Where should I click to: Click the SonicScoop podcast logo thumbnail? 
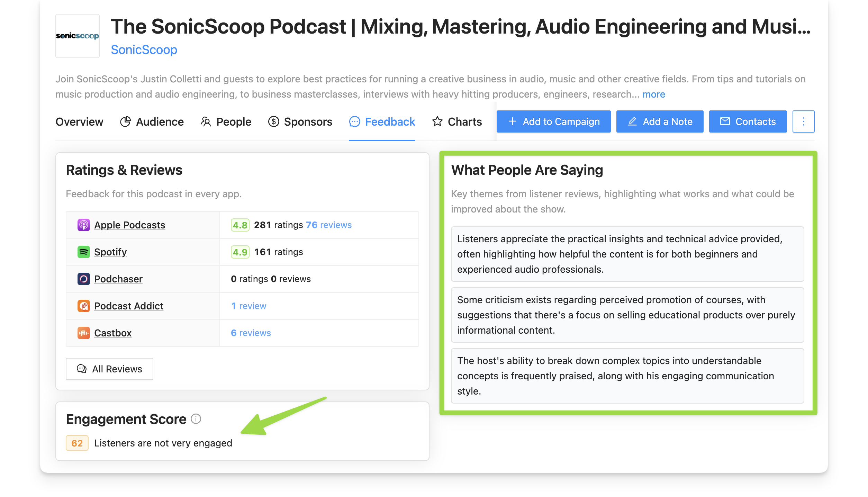77,36
